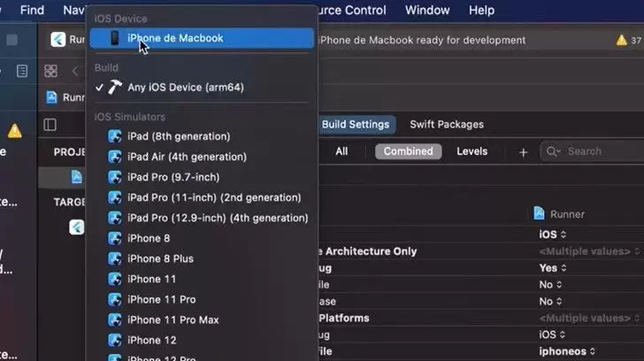
Task: Show All build settings filter
Action: tap(341, 151)
